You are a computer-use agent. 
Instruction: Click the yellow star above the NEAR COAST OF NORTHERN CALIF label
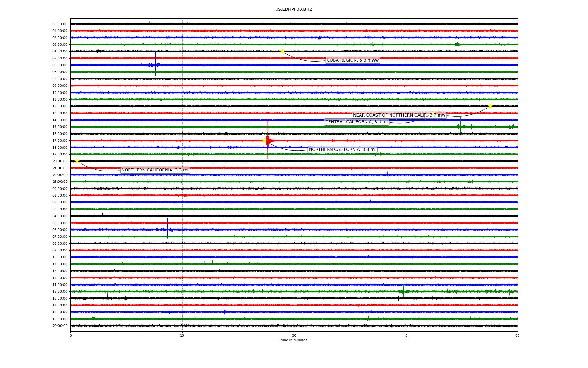[433, 113]
